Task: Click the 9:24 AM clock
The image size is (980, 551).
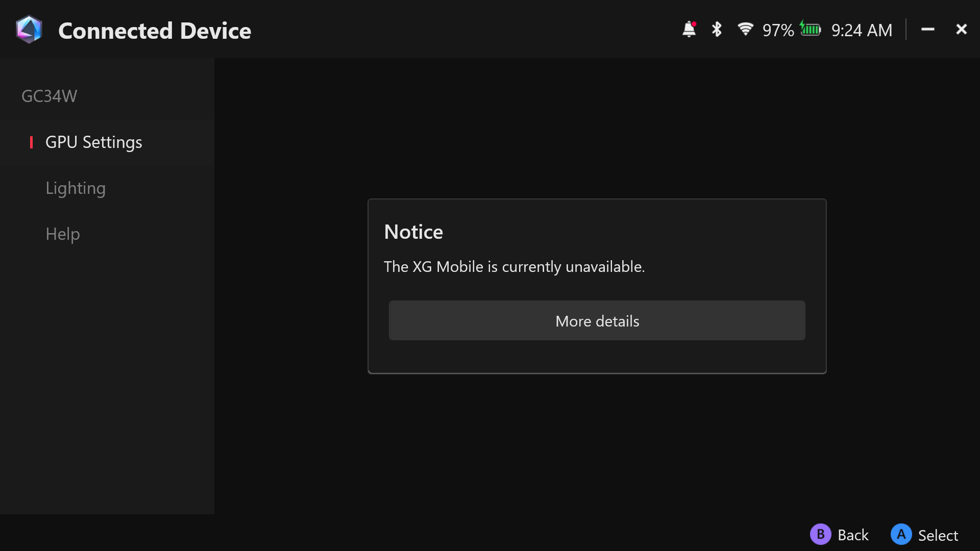Action: click(862, 30)
